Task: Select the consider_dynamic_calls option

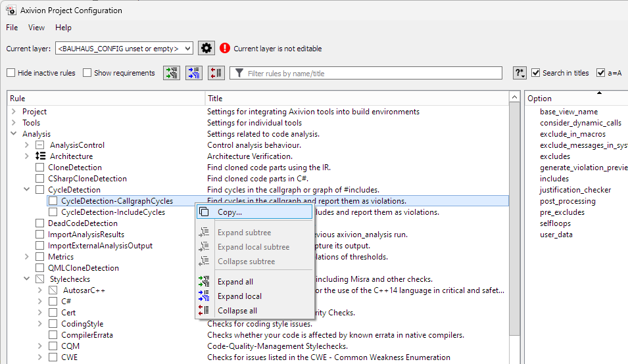Action: tap(581, 123)
